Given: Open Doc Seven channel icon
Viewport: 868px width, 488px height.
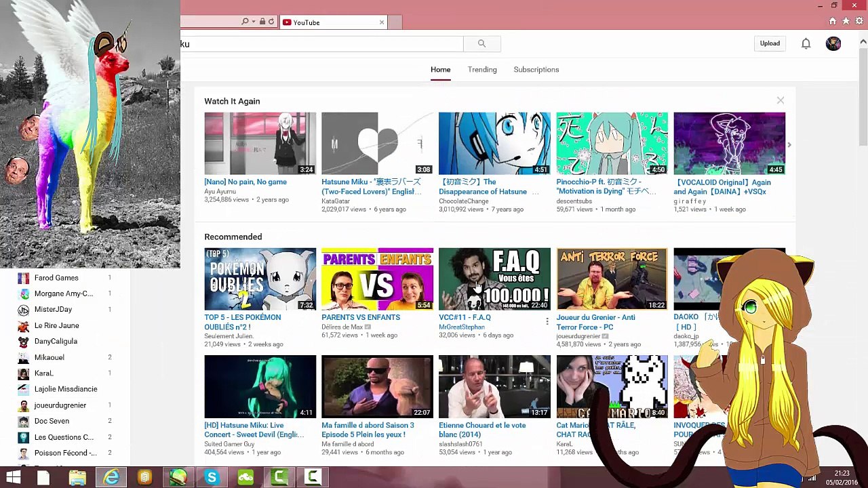Looking at the screenshot, I should pyautogui.click(x=24, y=421).
